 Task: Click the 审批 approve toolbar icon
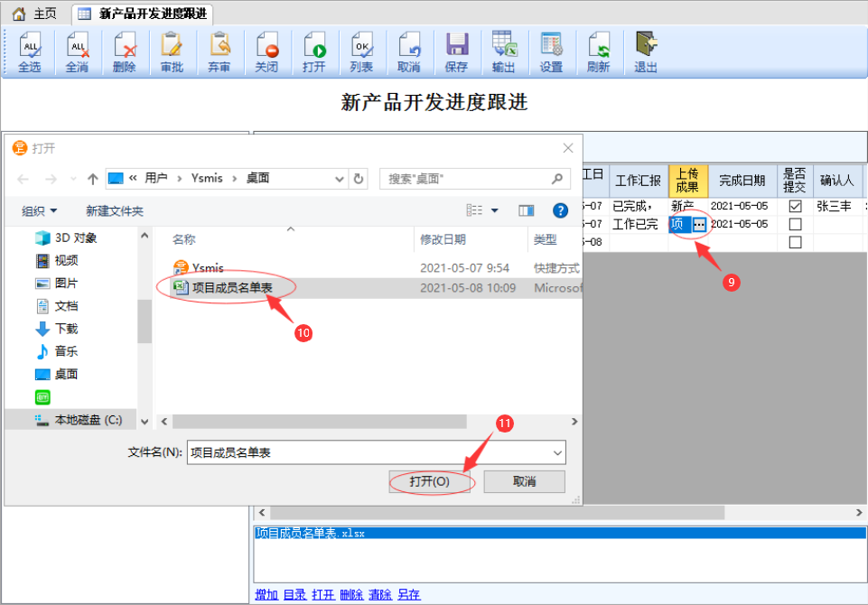pos(172,52)
